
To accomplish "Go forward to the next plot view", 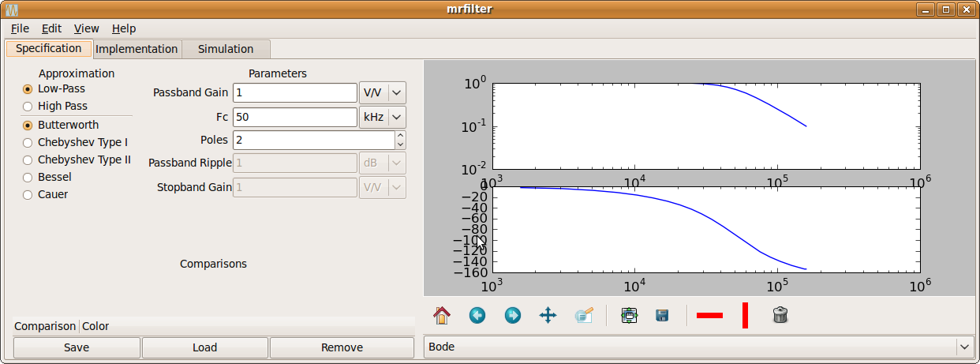I will click(513, 316).
